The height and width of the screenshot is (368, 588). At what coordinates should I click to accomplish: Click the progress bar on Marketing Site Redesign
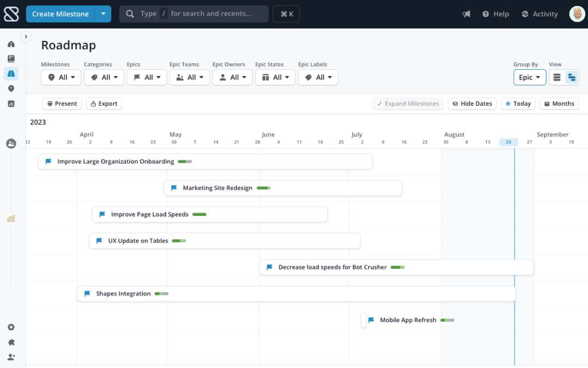pyautogui.click(x=264, y=188)
